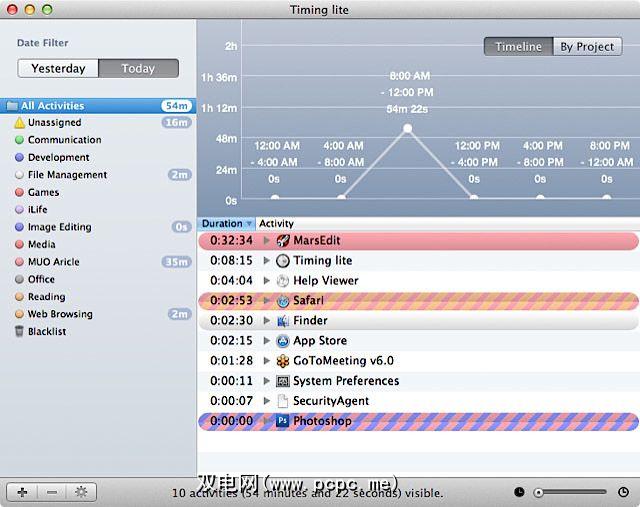
Task: Click the 0:00:00 Photoshop duration
Action: coord(231,421)
